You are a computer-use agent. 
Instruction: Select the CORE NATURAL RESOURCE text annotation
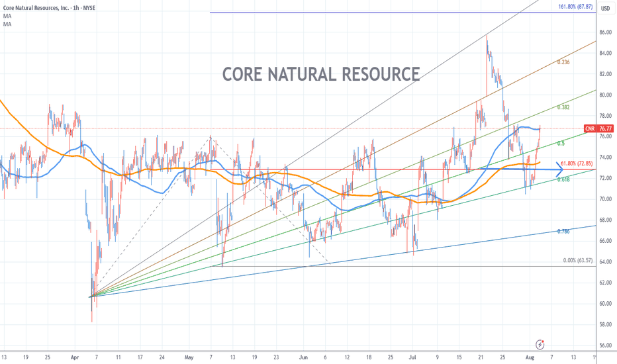tap(321, 74)
